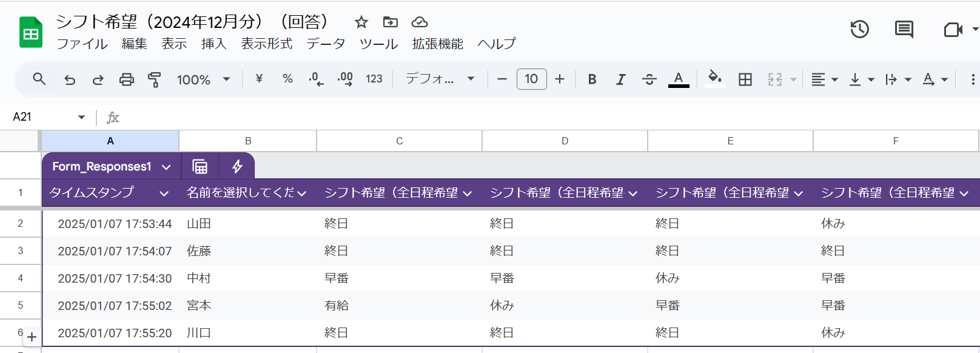Activate the paint format tool
Viewport: 980px width, 353px height.
click(x=155, y=79)
